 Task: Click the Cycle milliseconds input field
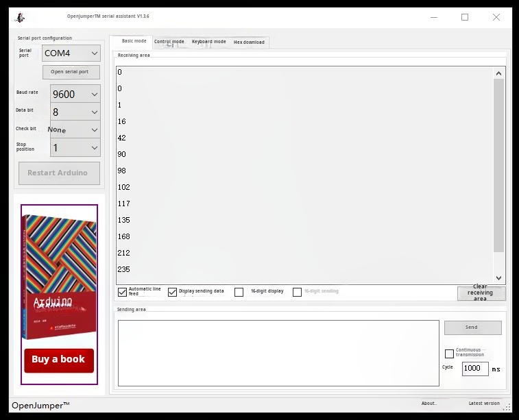[x=474, y=369]
